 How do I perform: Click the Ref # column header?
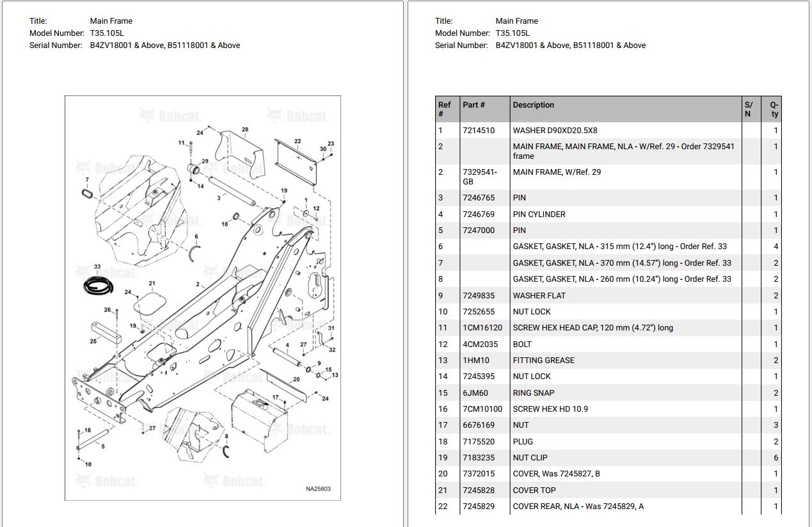tap(444, 109)
